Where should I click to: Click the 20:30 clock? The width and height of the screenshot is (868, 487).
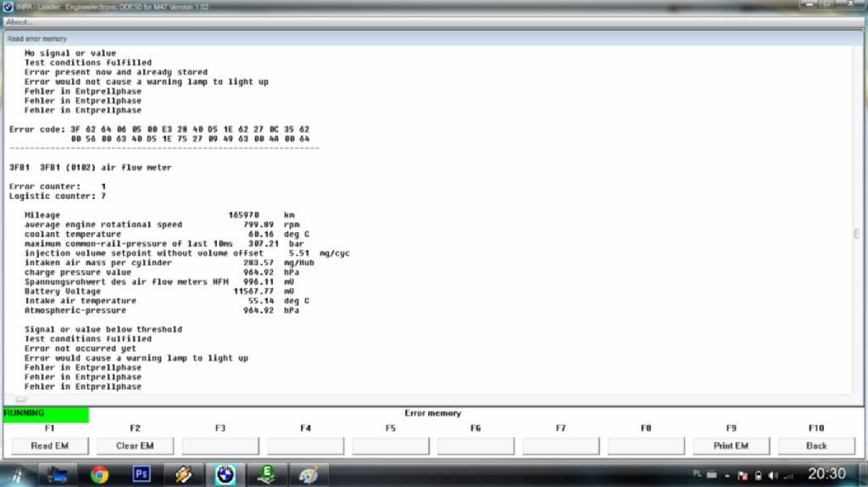tap(826, 473)
